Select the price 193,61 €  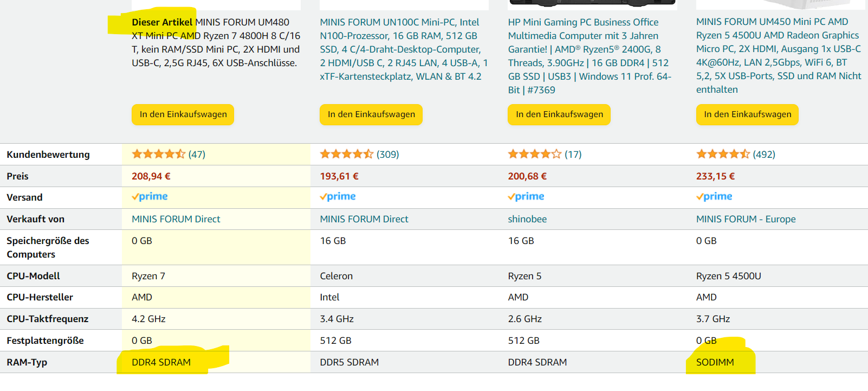339,176
